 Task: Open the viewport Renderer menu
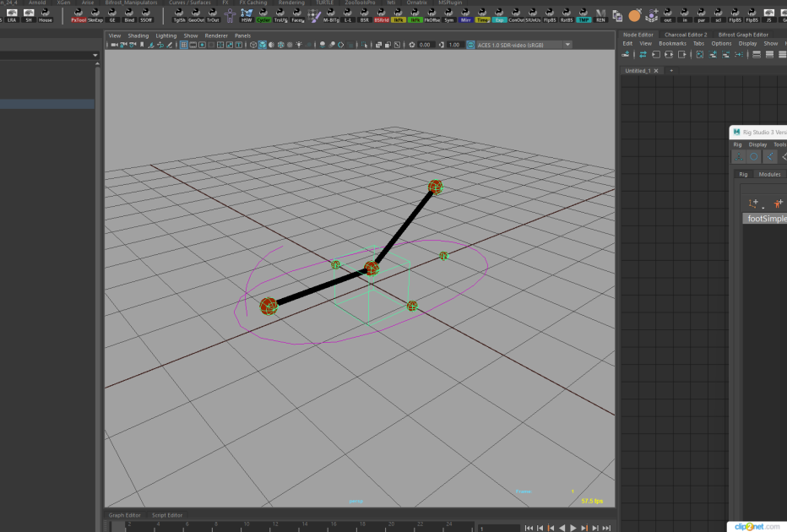point(216,35)
